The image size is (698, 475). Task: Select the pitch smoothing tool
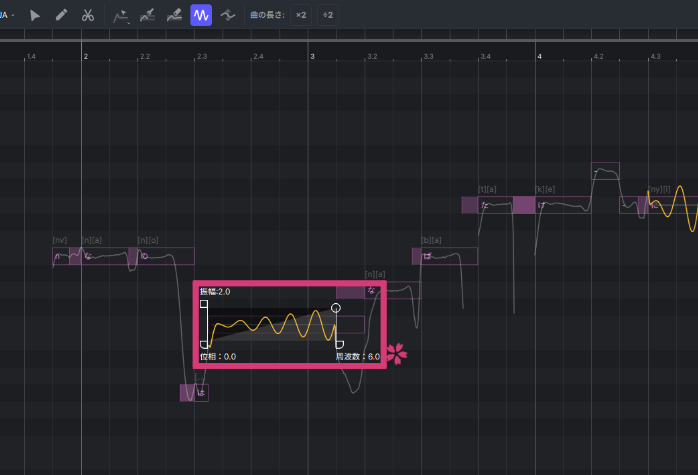point(228,16)
